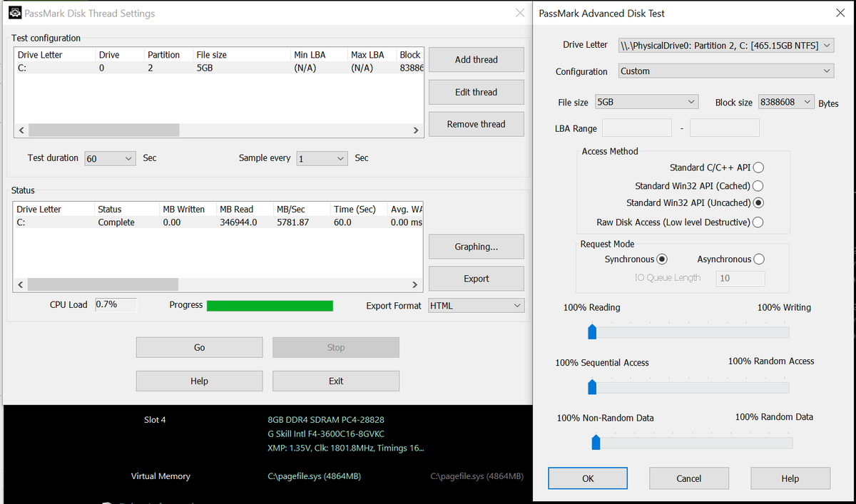Confirm Advanced Disk Test with OK

(588, 478)
